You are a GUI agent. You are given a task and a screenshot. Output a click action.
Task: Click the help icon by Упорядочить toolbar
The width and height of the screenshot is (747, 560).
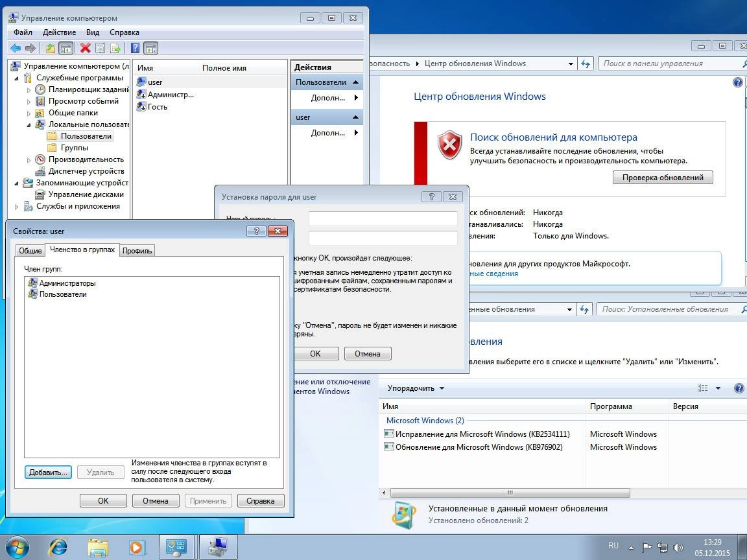pyautogui.click(x=739, y=388)
